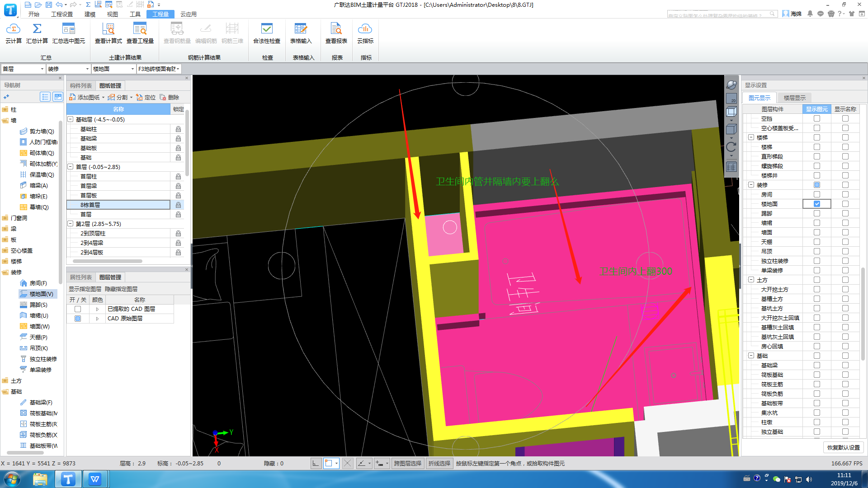Screen dimensions: 868x488
Task: Toggle CAD 原始图层 checkbox
Action: tap(78, 319)
